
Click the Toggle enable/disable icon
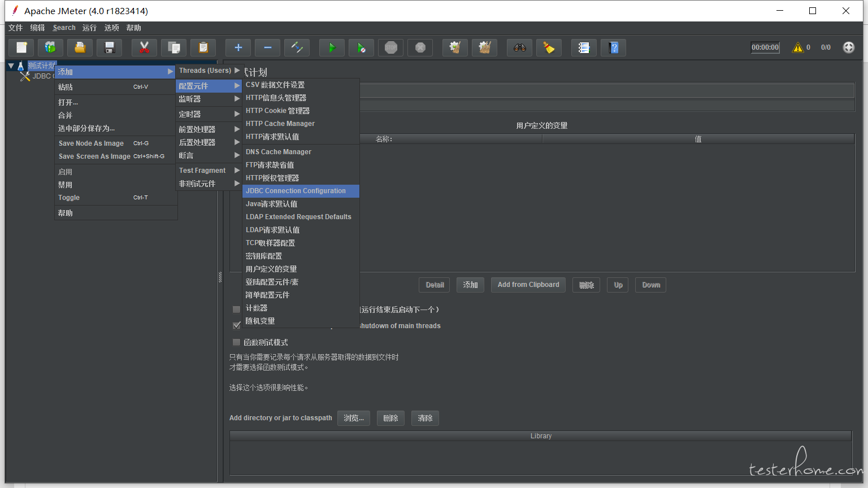tap(297, 47)
